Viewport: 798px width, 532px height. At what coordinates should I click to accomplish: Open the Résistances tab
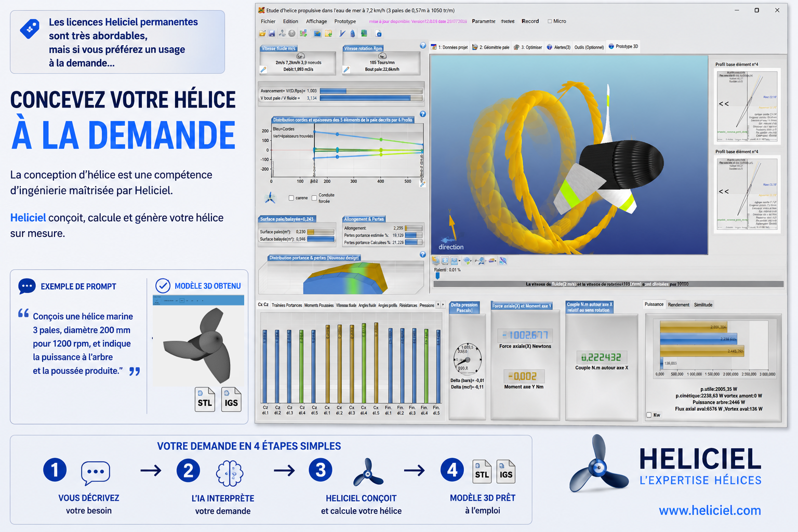(x=408, y=305)
